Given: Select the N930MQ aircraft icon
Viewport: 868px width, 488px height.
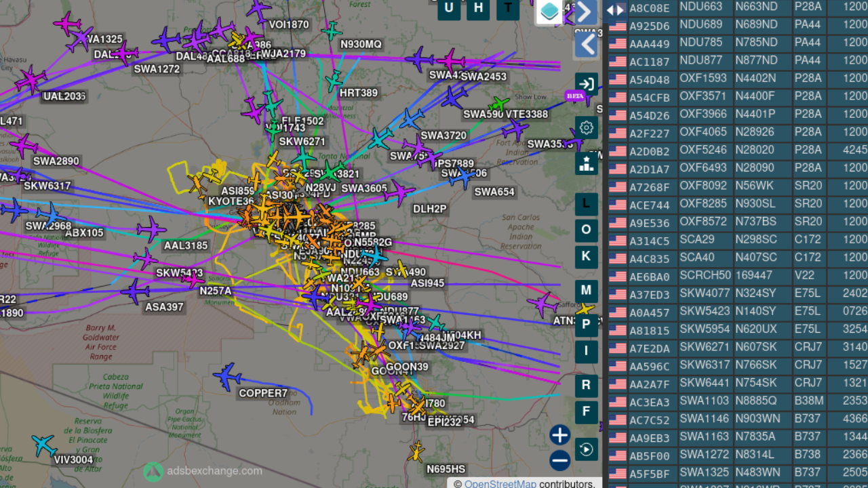Looking at the screenshot, I should point(332,30).
